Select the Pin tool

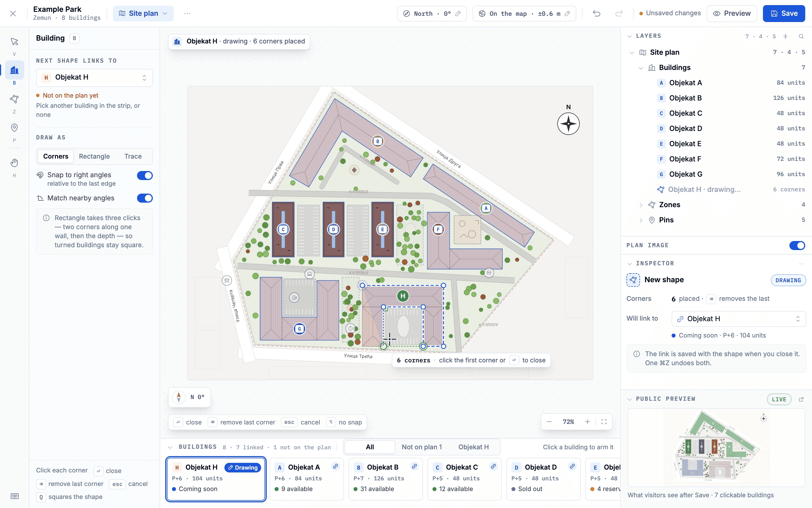coord(14,128)
